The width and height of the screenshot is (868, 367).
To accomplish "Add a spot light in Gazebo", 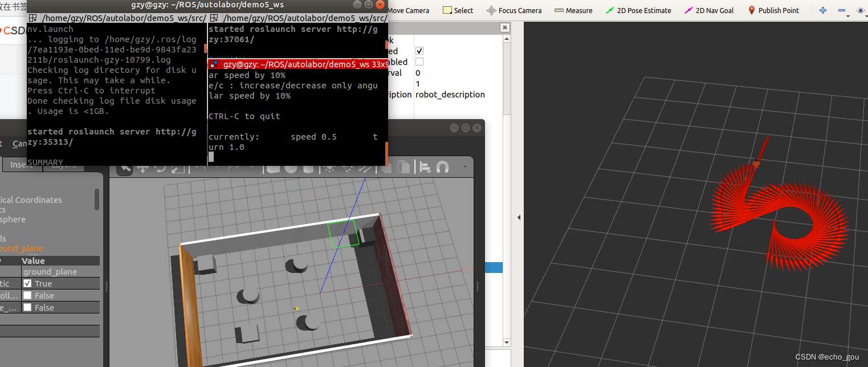I will click(347, 169).
